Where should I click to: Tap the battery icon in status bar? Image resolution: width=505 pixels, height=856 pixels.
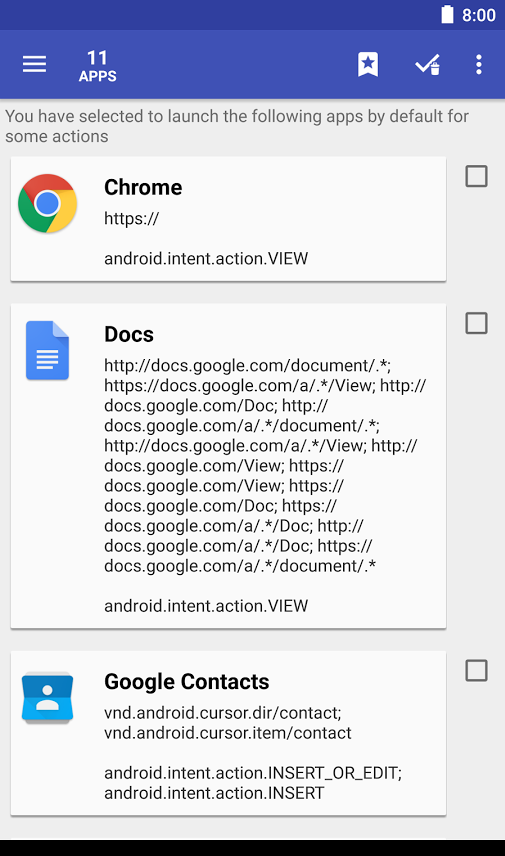pyautogui.click(x=447, y=15)
